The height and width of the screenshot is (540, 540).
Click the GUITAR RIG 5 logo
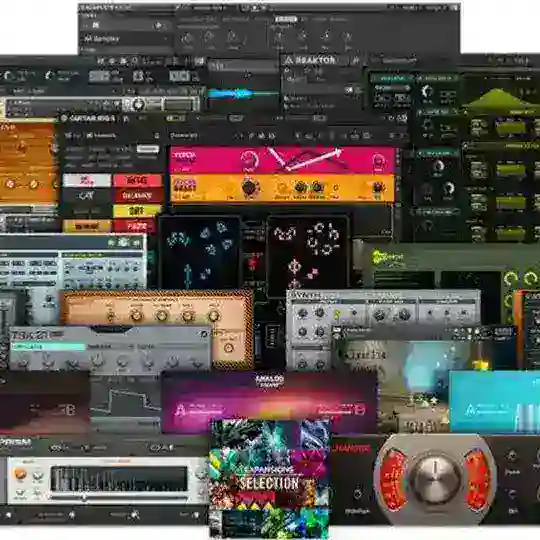(x=88, y=118)
